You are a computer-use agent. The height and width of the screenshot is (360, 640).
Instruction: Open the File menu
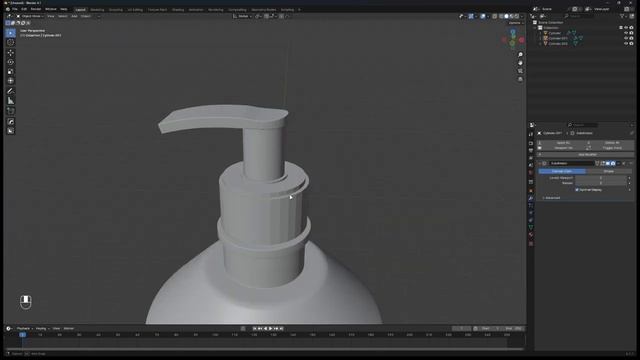[15, 9]
